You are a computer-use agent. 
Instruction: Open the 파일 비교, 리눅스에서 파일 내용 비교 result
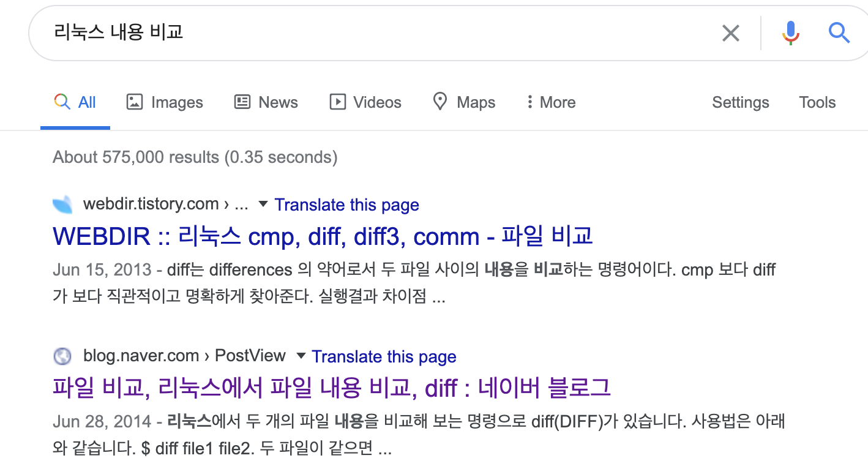(x=332, y=388)
